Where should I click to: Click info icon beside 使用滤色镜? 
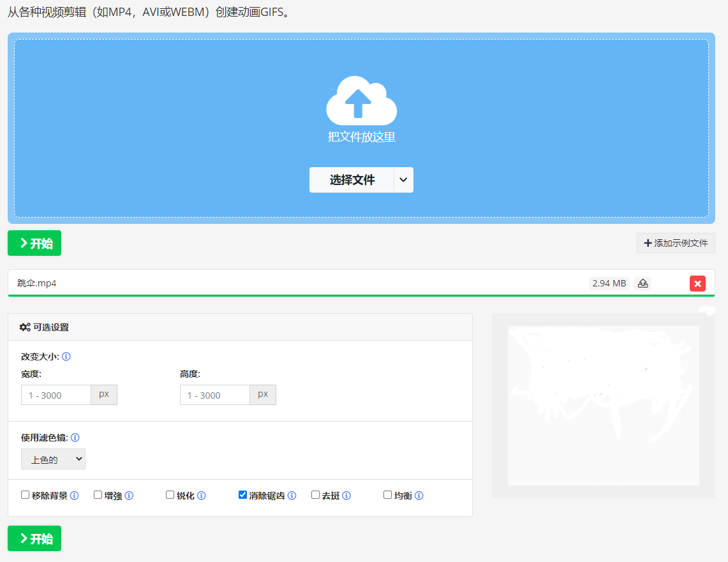(x=75, y=438)
